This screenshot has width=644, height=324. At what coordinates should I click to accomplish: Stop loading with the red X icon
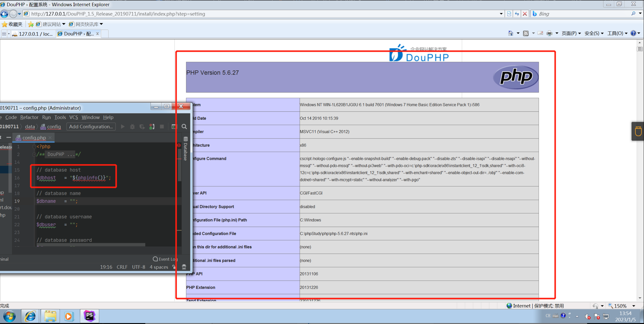(x=525, y=14)
